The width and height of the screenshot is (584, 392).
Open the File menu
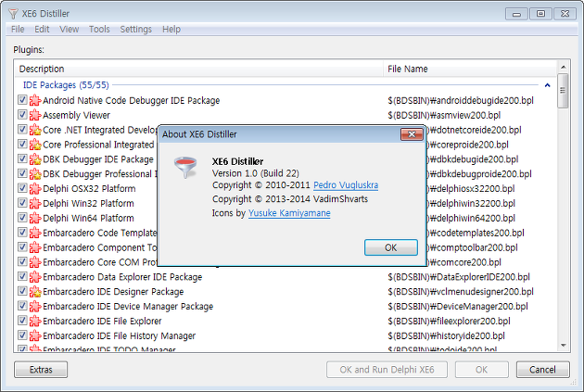18,29
